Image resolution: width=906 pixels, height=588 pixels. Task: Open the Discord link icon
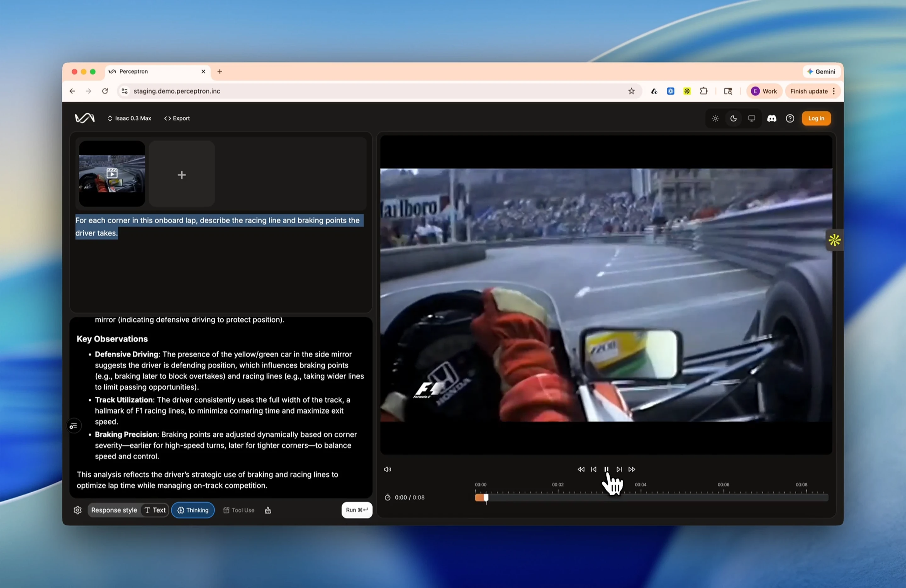pyautogui.click(x=772, y=118)
